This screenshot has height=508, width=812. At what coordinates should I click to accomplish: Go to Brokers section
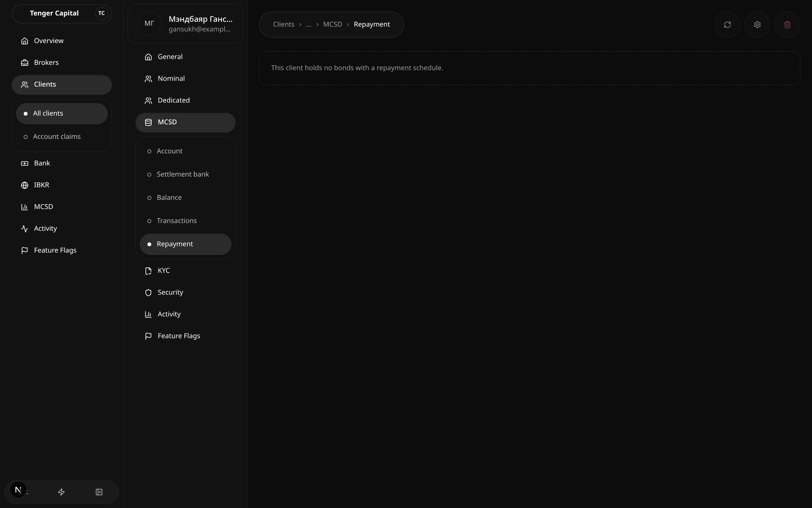click(x=62, y=62)
